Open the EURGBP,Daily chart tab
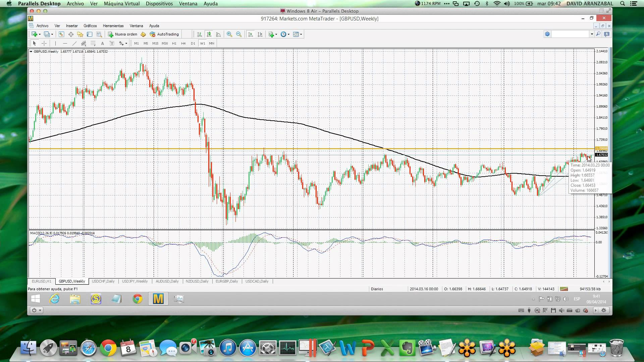Screen dimensions: 644x362 [x=227, y=281]
